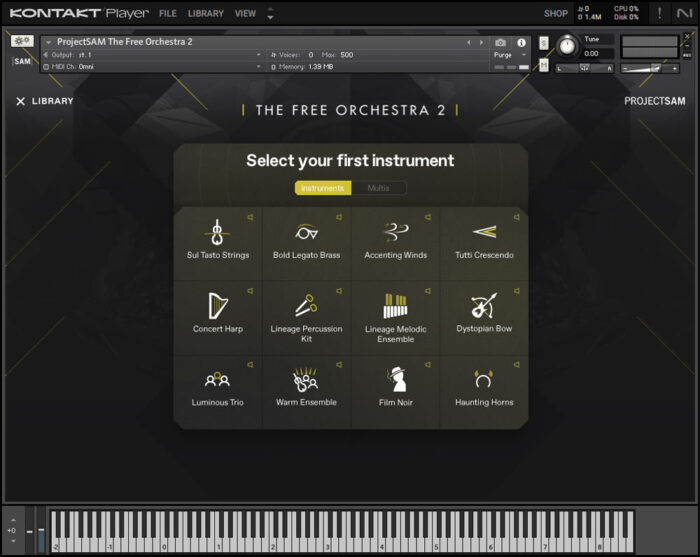The image size is (700, 557).
Task: Load the Lineage Percussion Kit
Action: pyautogui.click(x=307, y=317)
